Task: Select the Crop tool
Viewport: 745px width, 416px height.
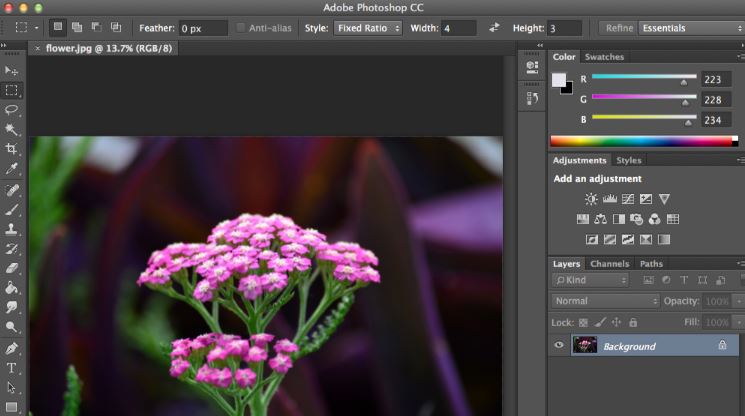Action: click(x=11, y=149)
